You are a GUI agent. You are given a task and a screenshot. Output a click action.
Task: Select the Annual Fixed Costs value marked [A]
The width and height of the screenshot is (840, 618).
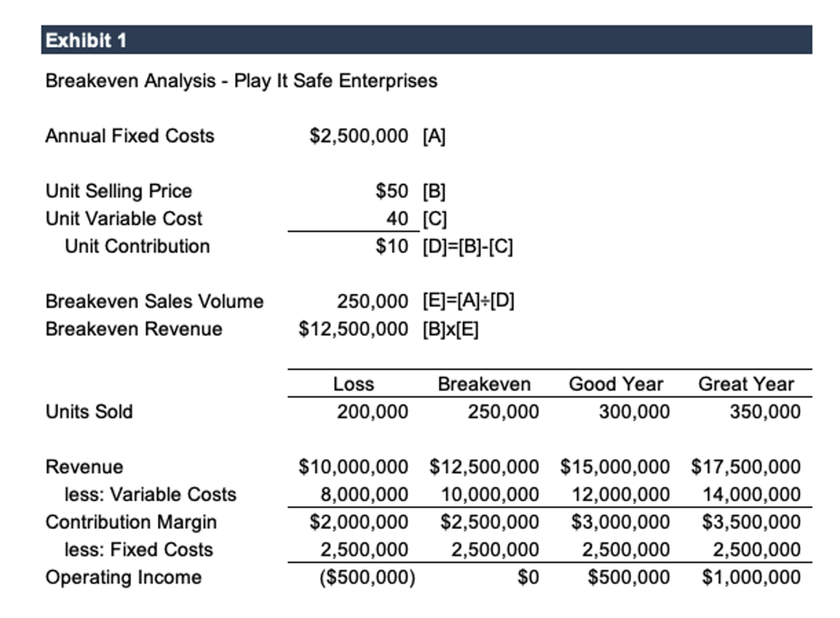coord(359,136)
